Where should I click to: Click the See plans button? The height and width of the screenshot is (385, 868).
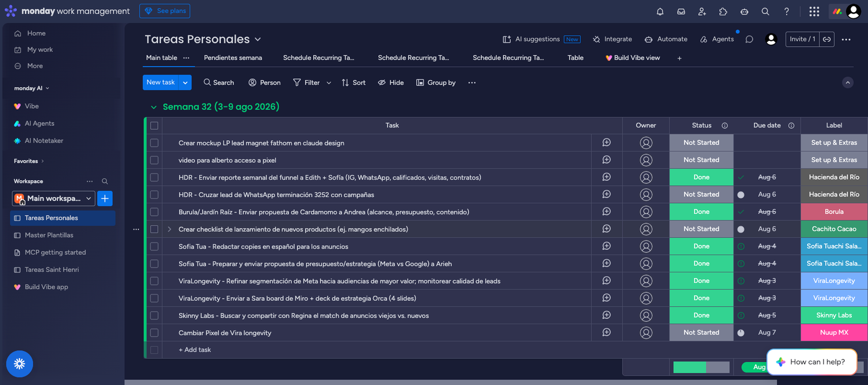(x=165, y=11)
